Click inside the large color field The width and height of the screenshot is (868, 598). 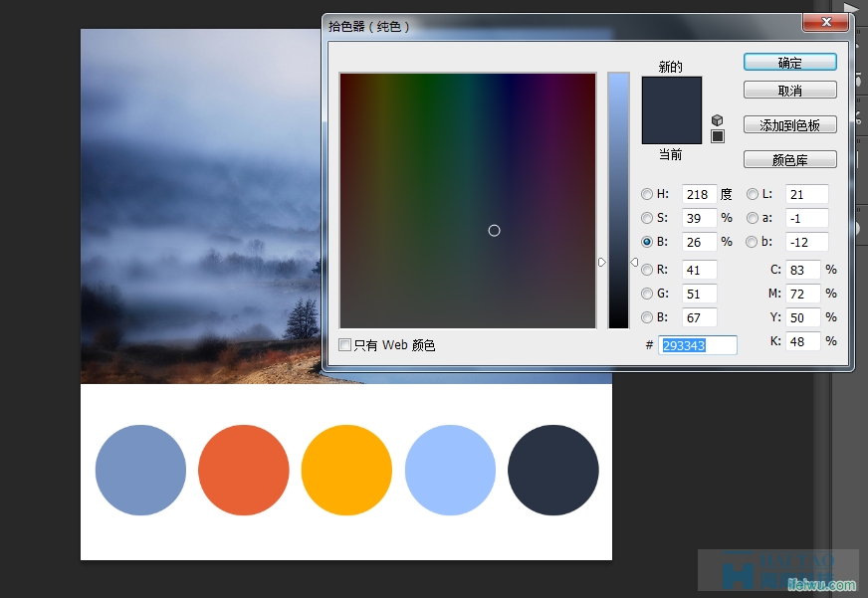click(468, 201)
